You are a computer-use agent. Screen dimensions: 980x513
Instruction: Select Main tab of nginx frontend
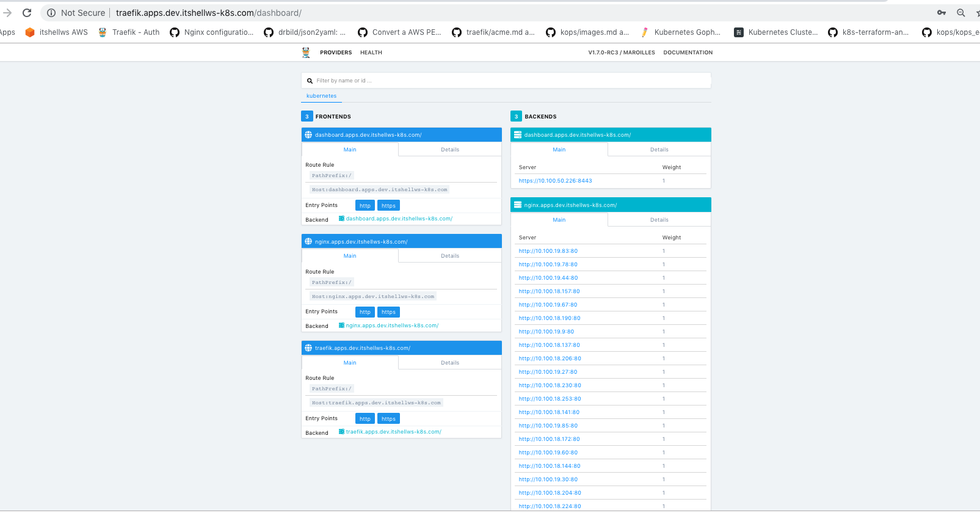[350, 256]
